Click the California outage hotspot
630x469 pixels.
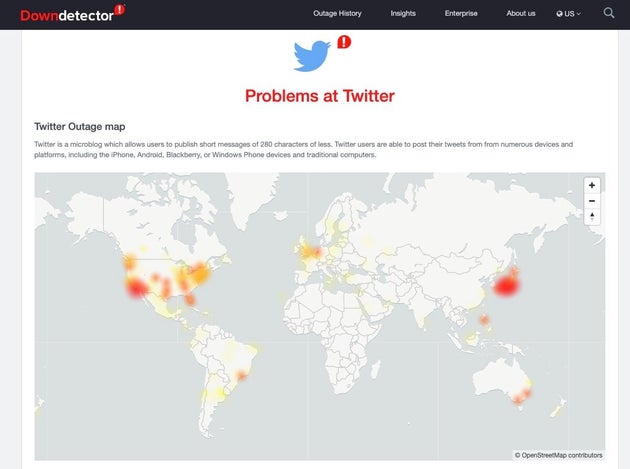point(135,287)
